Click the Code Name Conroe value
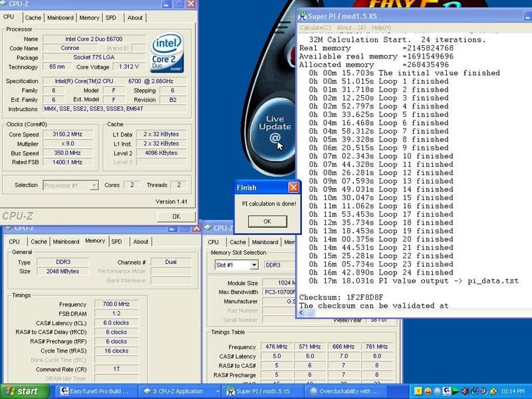Image resolution: width=532 pixels, height=399 pixels. point(70,48)
